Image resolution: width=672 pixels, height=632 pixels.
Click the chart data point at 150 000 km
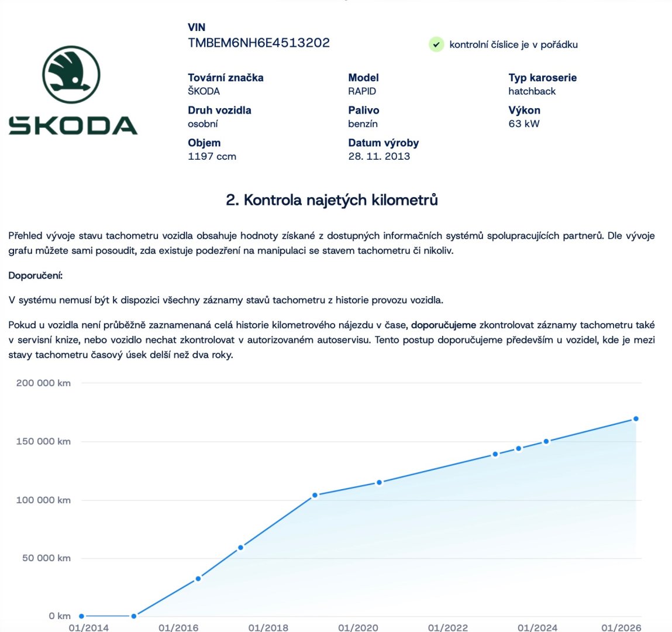pyautogui.click(x=546, y=442)
